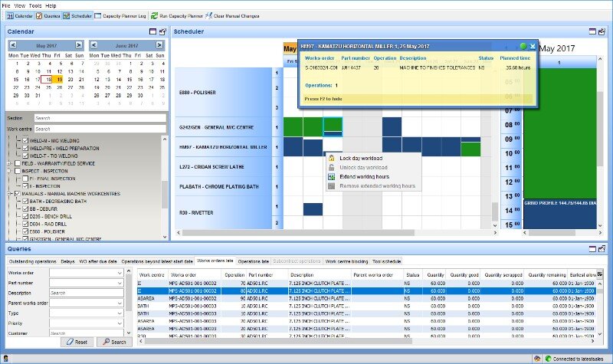This screenshot has width=613, height=364.
Task: Open the Priority dropdown in Queries
Action: [x=119, y=323]
